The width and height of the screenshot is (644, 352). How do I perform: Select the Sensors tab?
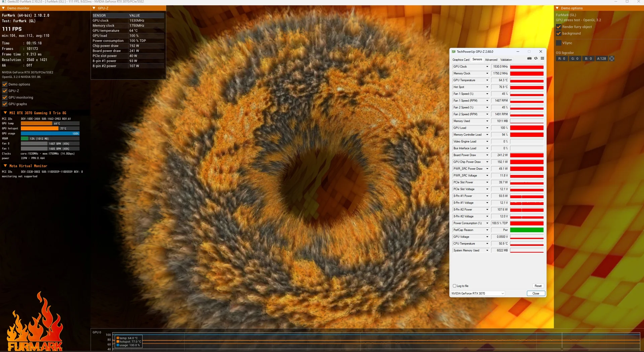point(477,59)
